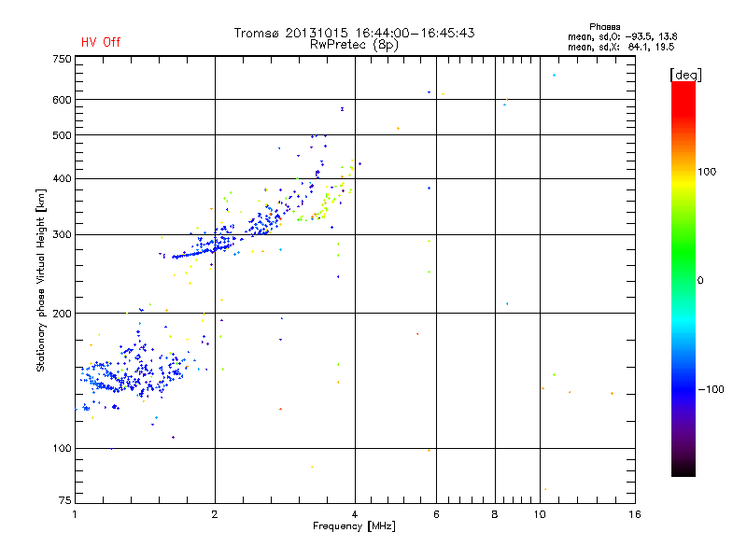This screenshot has width=747, height=560.
Task: Click the x-axis tick label '6'
Action: [436, 514]
